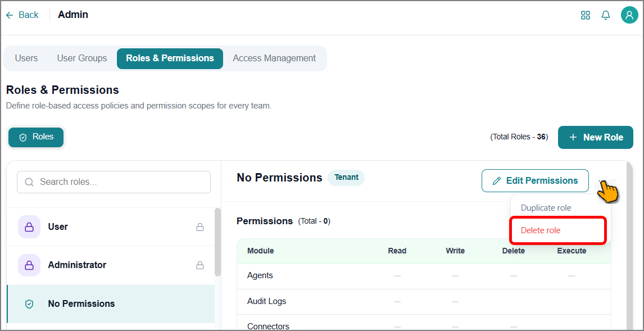Viewport: 644px width, 331px height.
Task: Choose Duplicate role from the menu
Action: coord(546,208)
